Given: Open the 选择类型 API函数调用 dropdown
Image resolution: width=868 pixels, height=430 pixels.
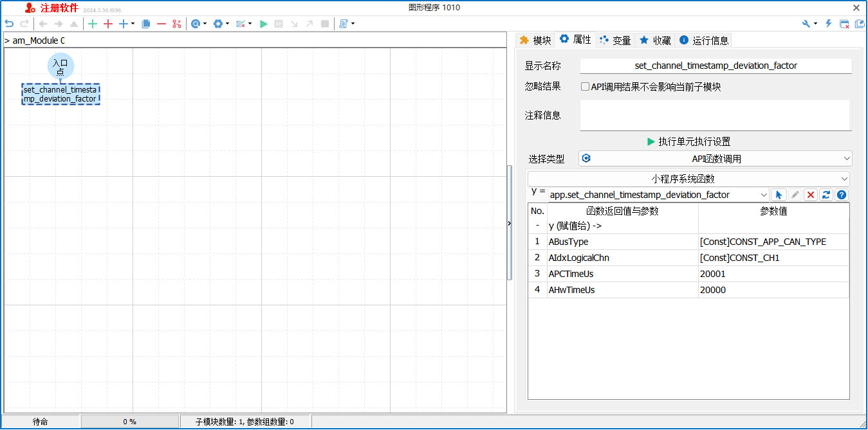Looking at the screenshot, I should click(716, 158).
